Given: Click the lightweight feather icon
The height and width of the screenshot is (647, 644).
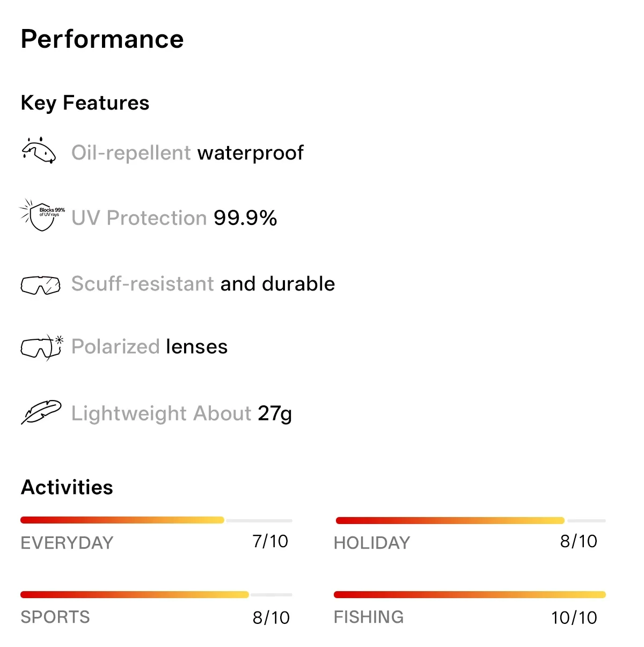Looking at the screenshot, I should point(41,412).
